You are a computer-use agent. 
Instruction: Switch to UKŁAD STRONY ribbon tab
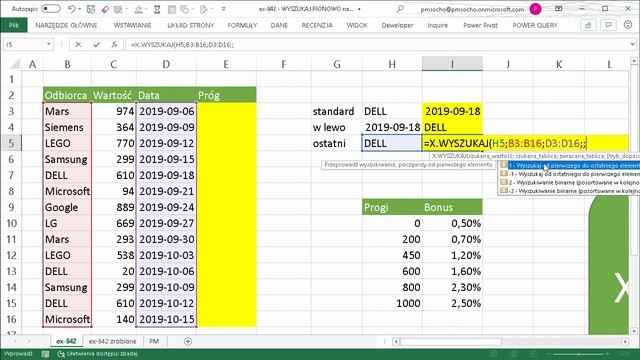[191, 25]
